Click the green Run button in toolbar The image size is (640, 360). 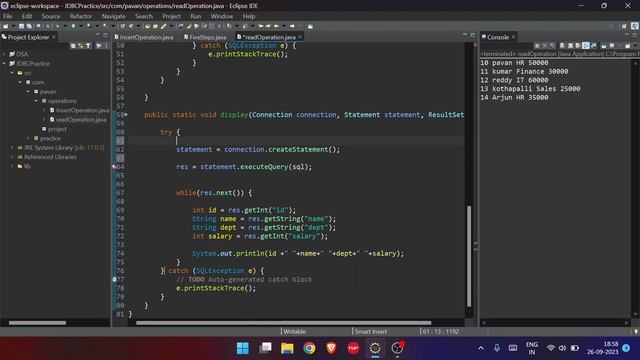pyautogui.click(x=73, y=26)
